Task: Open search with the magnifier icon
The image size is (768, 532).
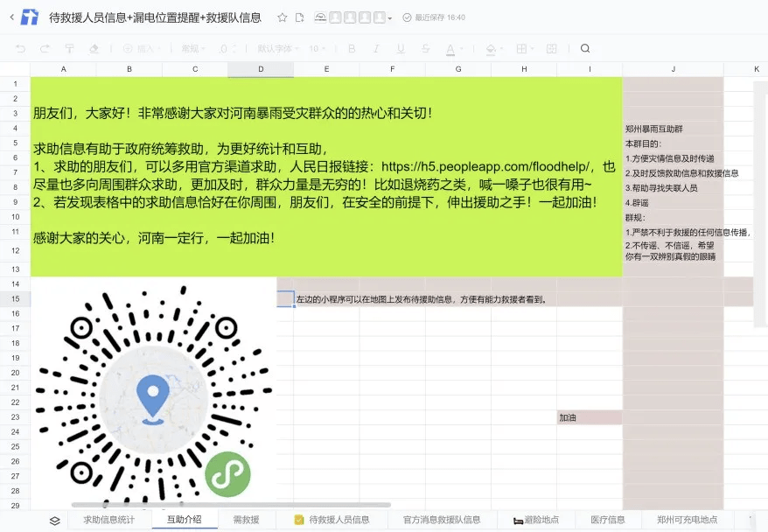Action: [585, 48]
